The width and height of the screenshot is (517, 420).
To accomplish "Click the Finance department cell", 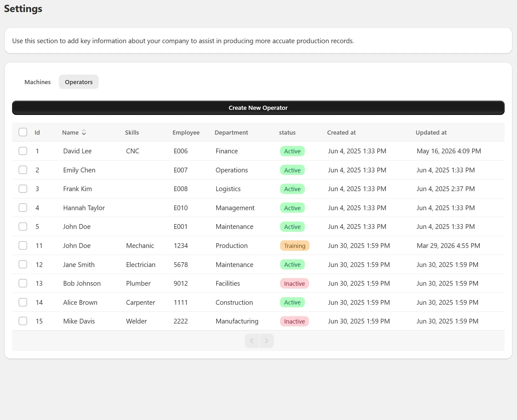I will 226,151.
